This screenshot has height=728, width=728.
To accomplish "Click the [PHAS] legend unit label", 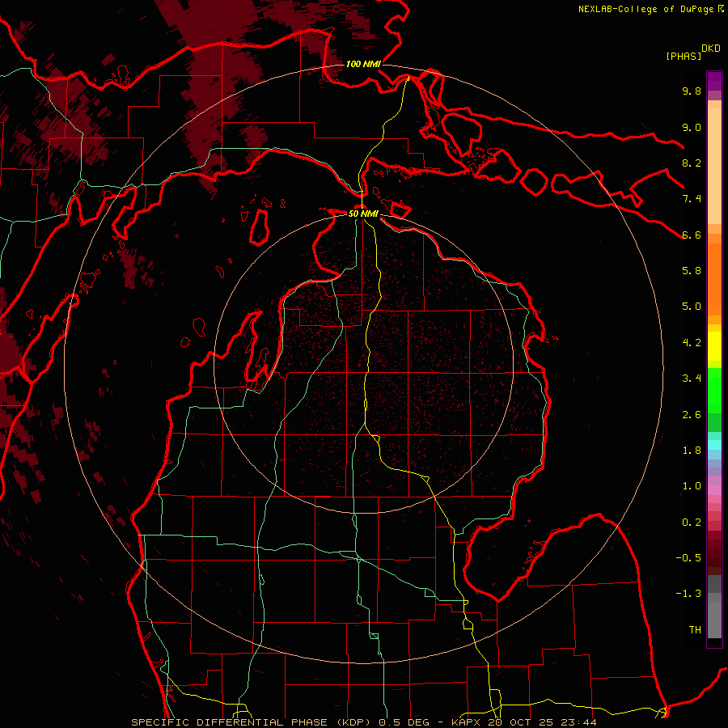I will [x=684, y=57].
